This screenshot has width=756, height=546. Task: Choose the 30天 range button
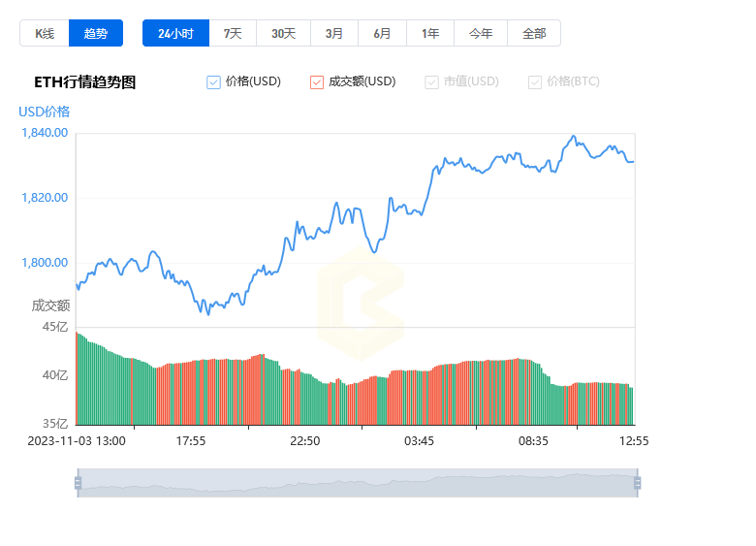(283, 33)
